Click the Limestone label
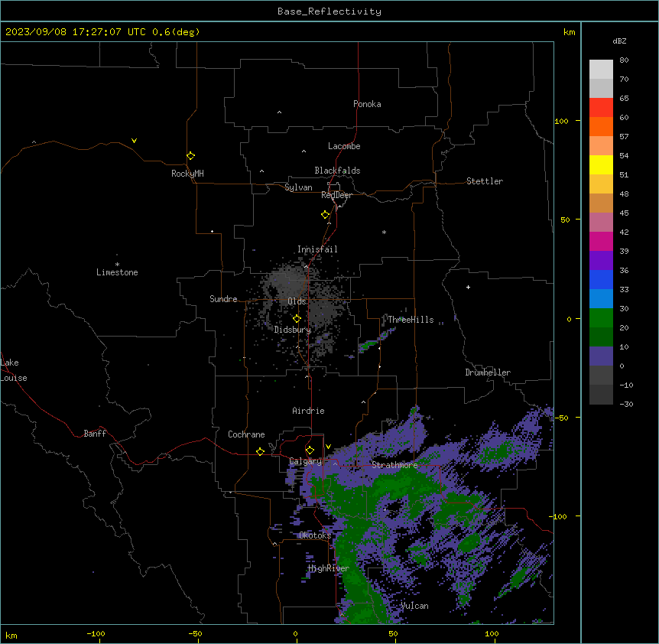This screenshot has width=659, height=644. (117, 272)
